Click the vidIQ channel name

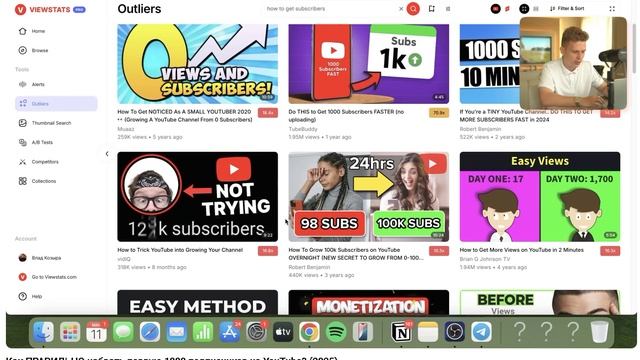pyautogui.click(x=124, y=259)
